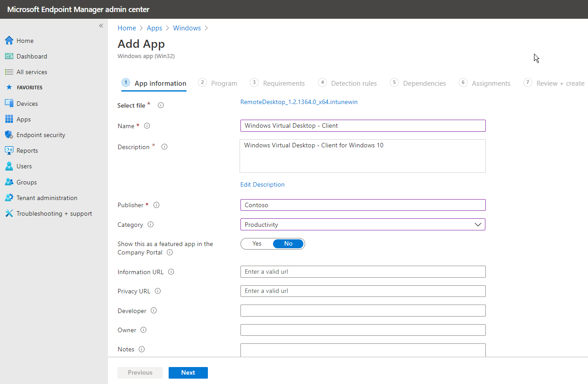The height and width of the screenshot is (384, 588).
Task: Click the Dashboard chart icon
Action: (x=9, y=56)
